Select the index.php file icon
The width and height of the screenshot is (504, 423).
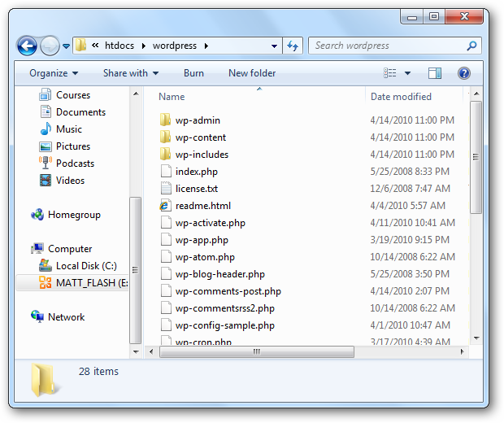[166, 171]
